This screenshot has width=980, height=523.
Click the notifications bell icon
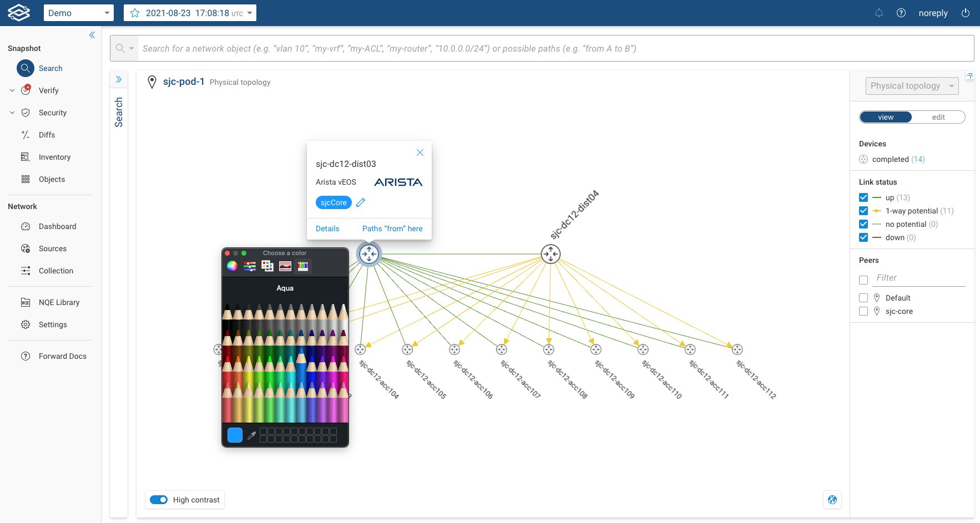tap(879, 13)
